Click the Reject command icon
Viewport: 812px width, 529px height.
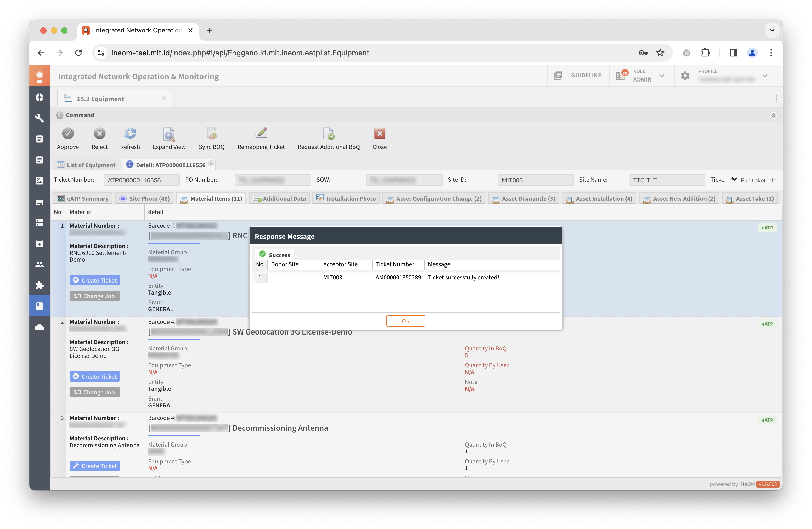point(99,134)
